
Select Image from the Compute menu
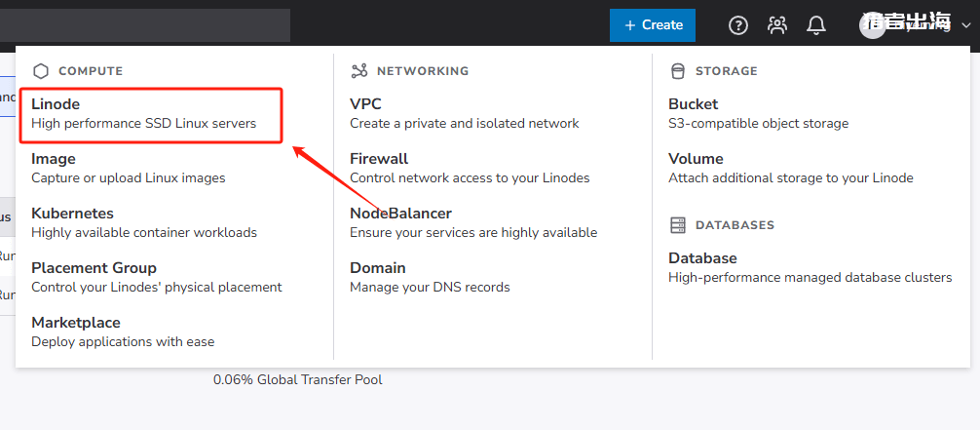(129, 168)
